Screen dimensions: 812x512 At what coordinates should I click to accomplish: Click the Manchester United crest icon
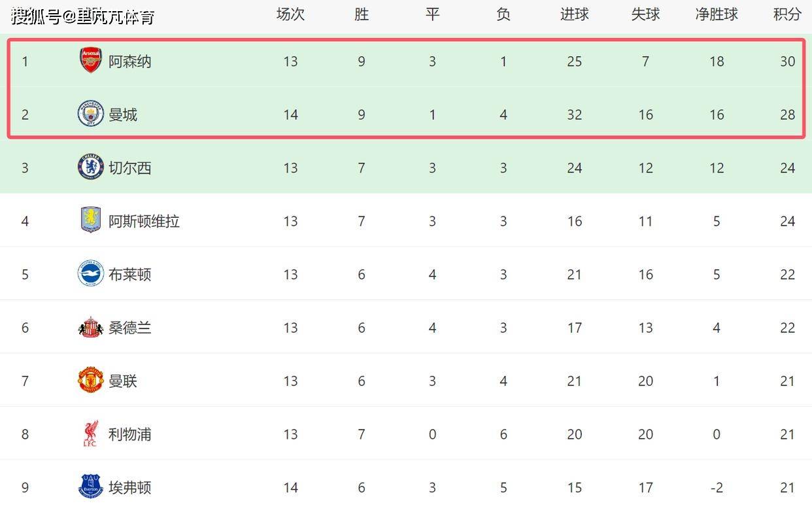91,381
